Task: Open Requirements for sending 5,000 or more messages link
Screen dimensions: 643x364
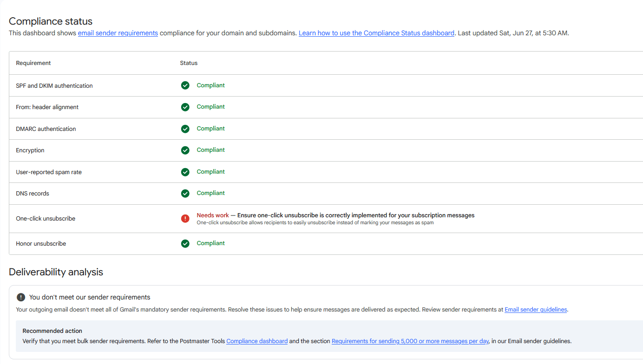Action: 410,341
